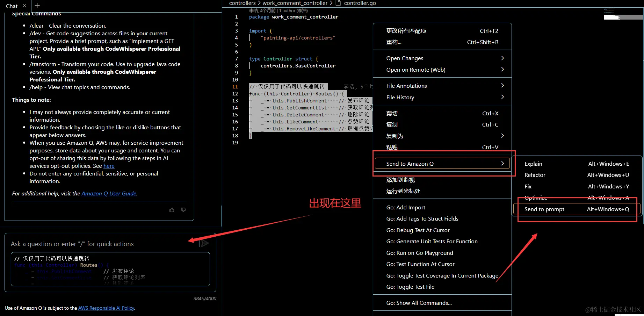This screenshot has height=316, width=644.
Task: Choose 更改所有匹配项 from context menu
Action: [x=442, y=31]
